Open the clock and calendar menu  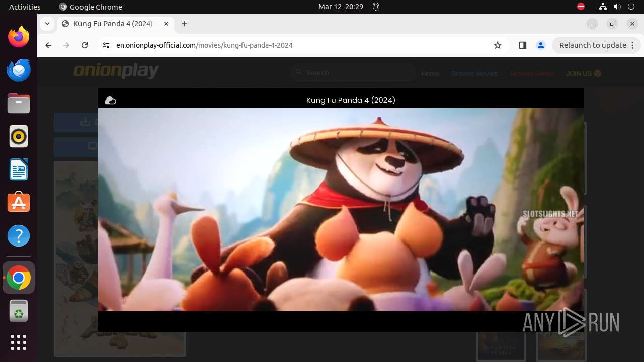coord(341,7)
